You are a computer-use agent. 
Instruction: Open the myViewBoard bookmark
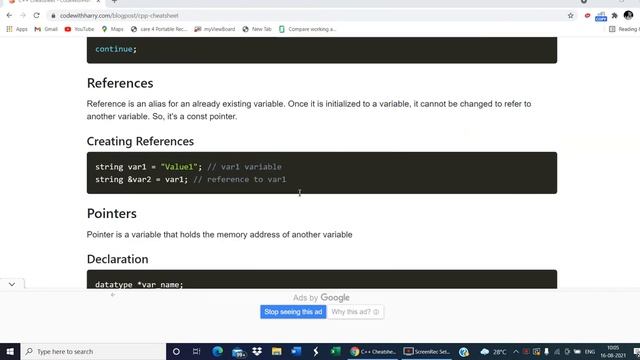[x=215, y=29]
